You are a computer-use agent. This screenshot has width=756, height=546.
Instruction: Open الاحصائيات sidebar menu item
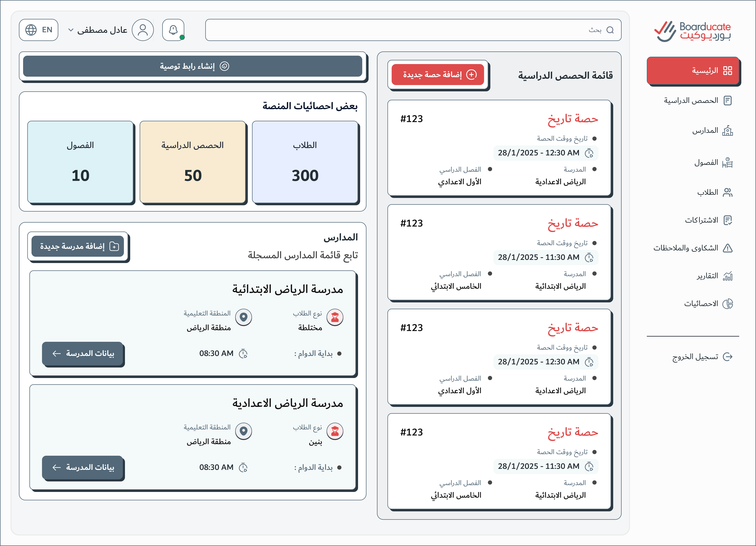point(708,304)
